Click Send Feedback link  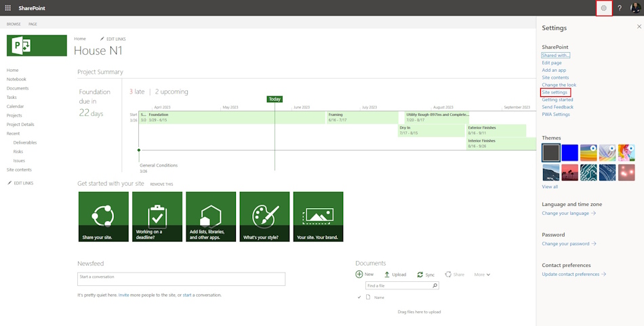[x=557, y=107]
